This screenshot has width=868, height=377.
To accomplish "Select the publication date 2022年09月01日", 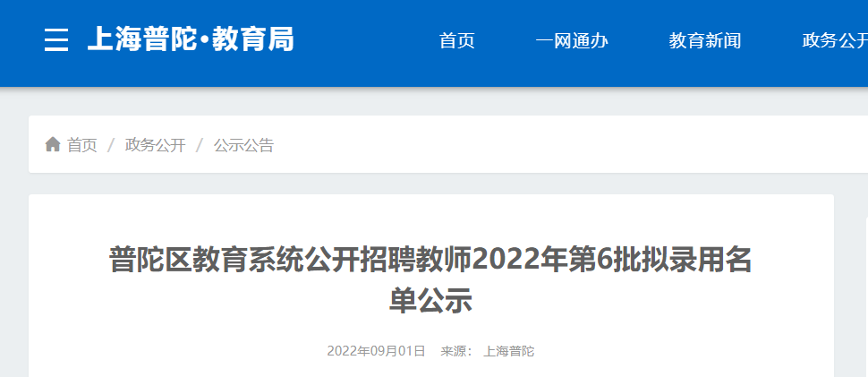I will (x=376, y=351).
